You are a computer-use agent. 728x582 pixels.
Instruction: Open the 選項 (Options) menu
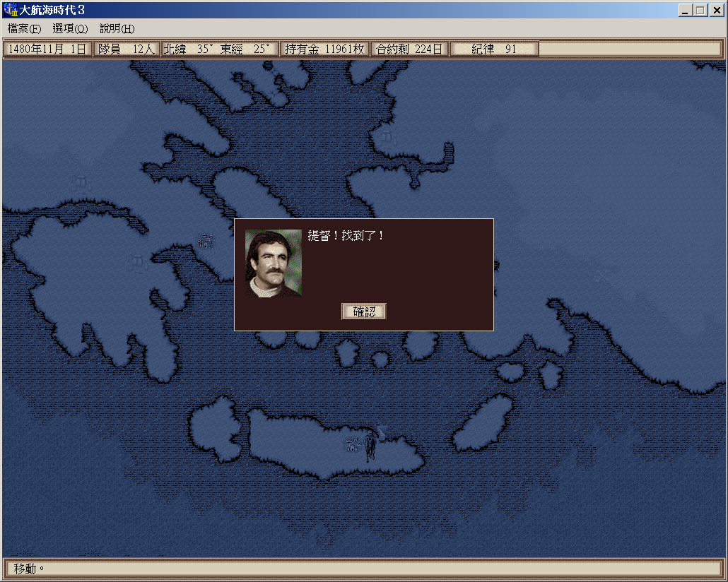70,29
